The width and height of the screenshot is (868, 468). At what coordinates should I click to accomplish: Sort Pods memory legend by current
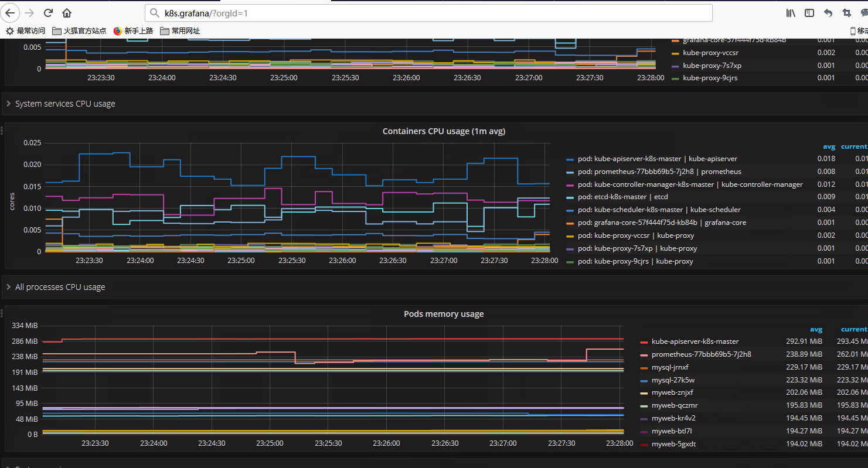(x=854, y=329)
